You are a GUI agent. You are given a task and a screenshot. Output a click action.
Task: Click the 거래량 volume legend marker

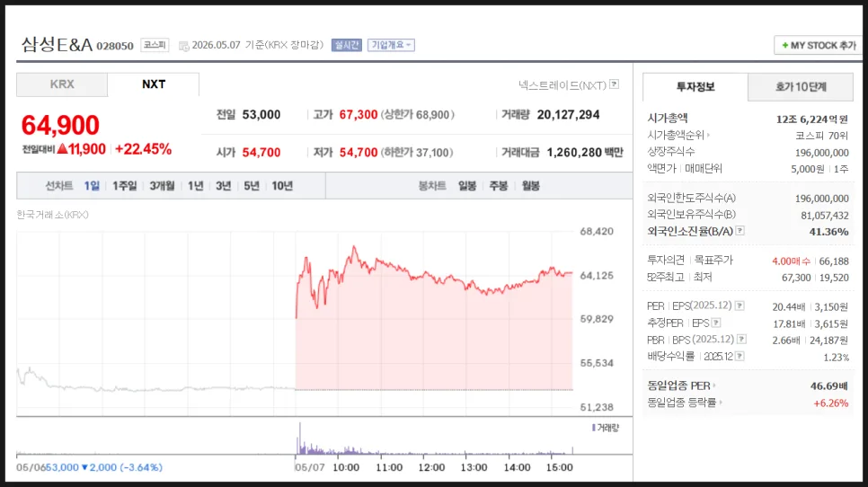coord(594,428)
